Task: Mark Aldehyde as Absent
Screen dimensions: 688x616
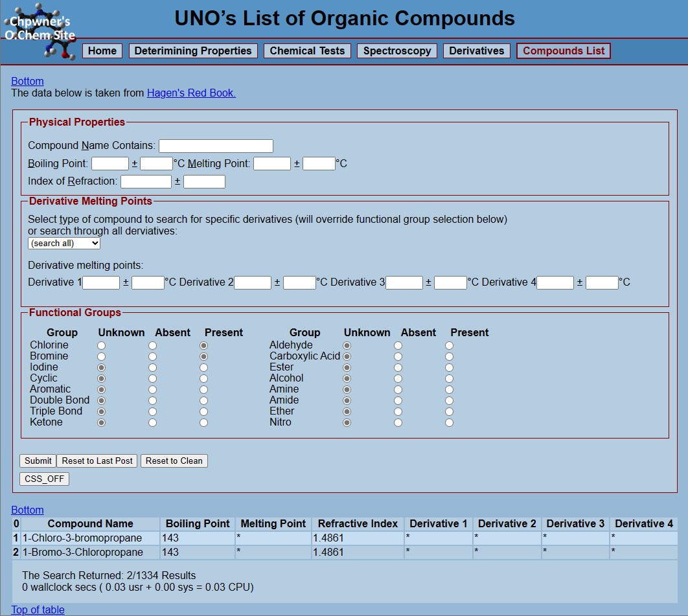Action: tap(398, 346)
